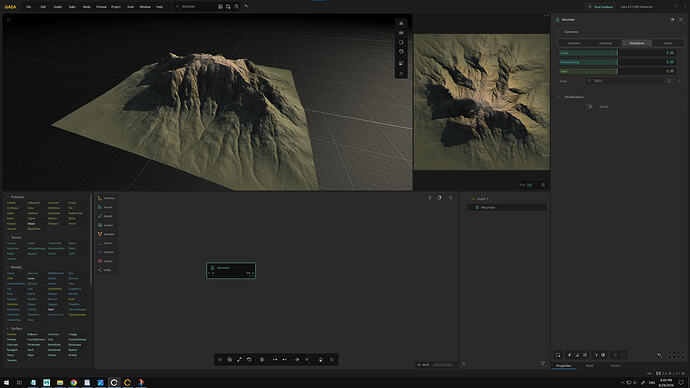690x388 pixels.
Task: Open the Help menu
Action: pyautogui.click(x=159, y=7)
